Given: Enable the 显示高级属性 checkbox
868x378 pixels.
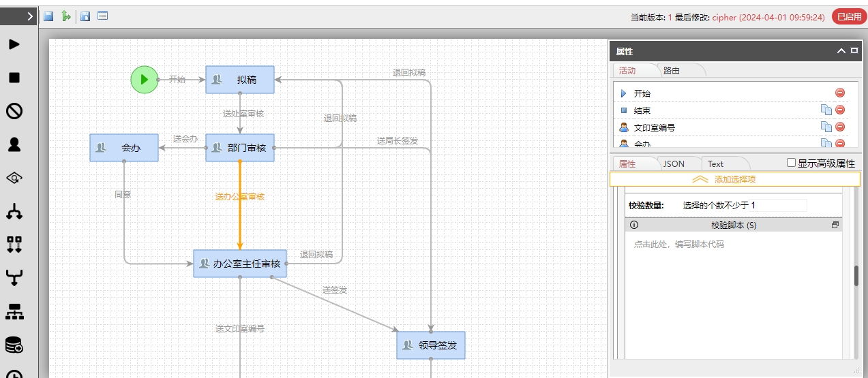Looking at the screenshot, I should [791, 163].
